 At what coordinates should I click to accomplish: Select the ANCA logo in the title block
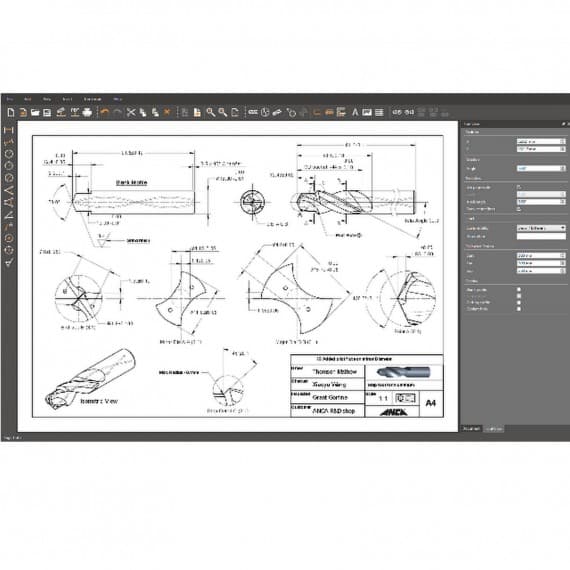tap(394, 412)
